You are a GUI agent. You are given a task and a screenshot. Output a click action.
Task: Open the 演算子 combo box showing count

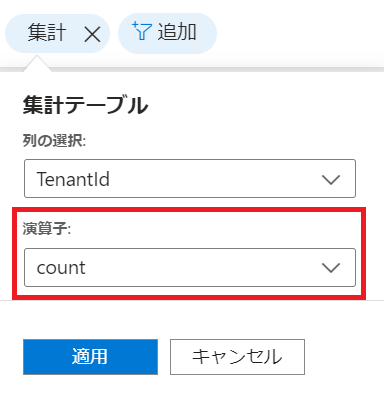[190, 267]
